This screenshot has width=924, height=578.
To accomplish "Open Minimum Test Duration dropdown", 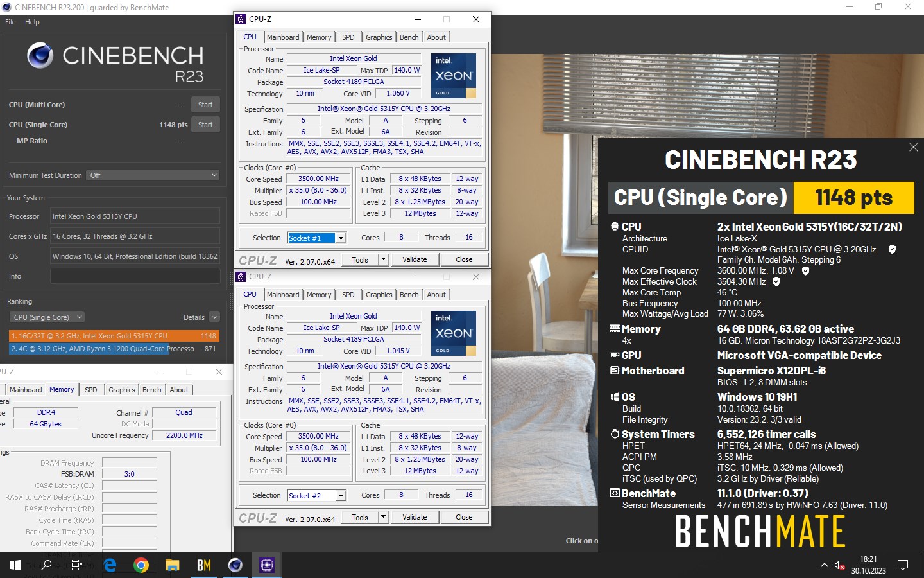I will pos(153,175).
